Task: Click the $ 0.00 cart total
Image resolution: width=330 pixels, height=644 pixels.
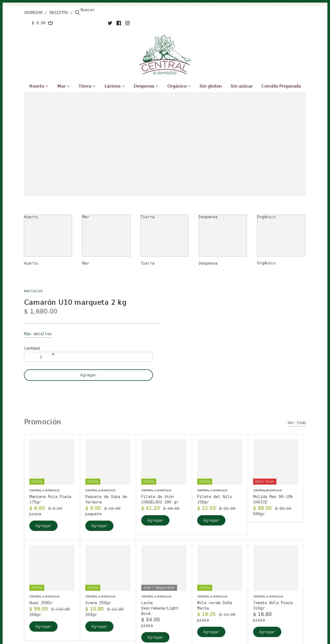Action: point(38,23)
